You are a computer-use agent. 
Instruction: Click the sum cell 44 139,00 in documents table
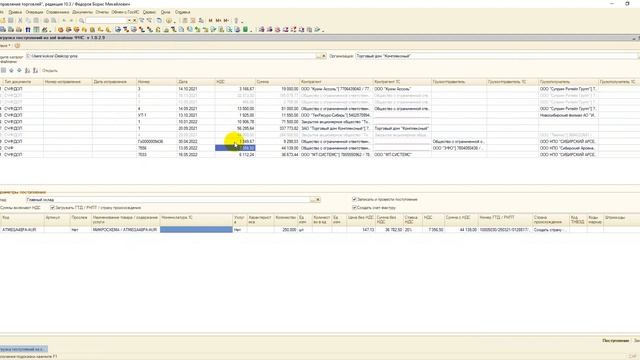pyautogui.click(x=278, y=148)
